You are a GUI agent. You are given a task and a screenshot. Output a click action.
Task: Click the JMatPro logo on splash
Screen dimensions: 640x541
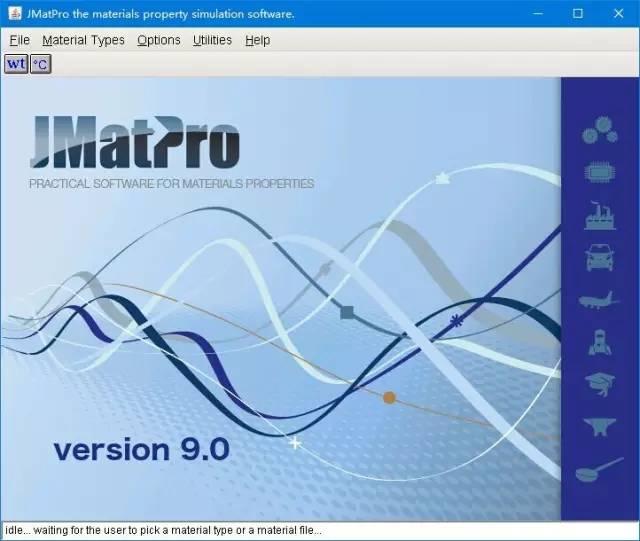coord(135,142)
